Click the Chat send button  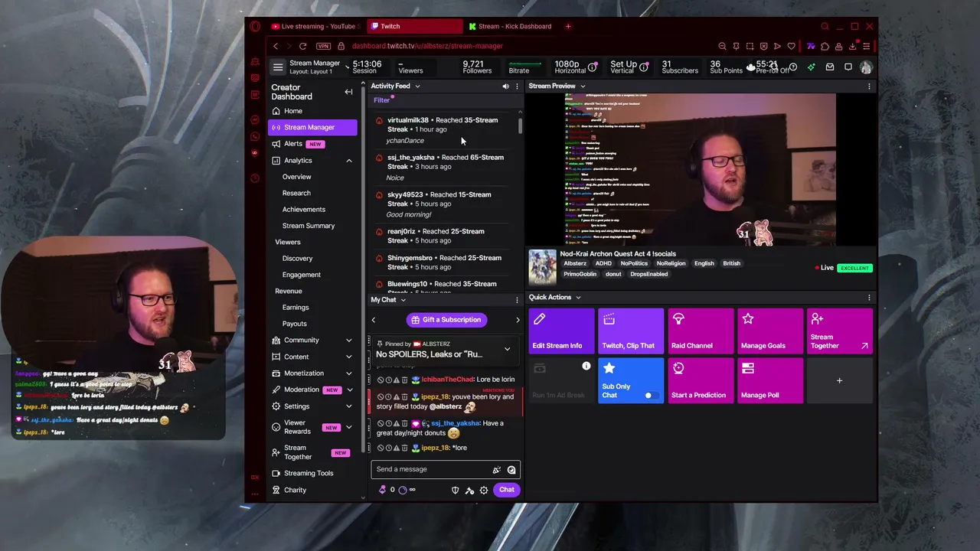pyautogui.click(x=507, y=490)
